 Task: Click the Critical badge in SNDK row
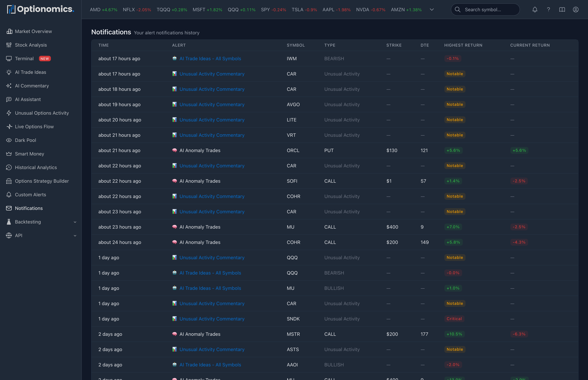click(x=454, y=319)
